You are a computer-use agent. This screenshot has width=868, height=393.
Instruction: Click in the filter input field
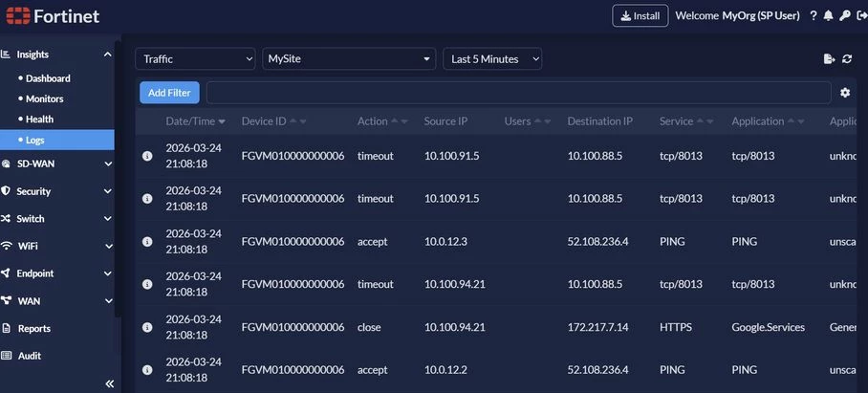point(519,93)
